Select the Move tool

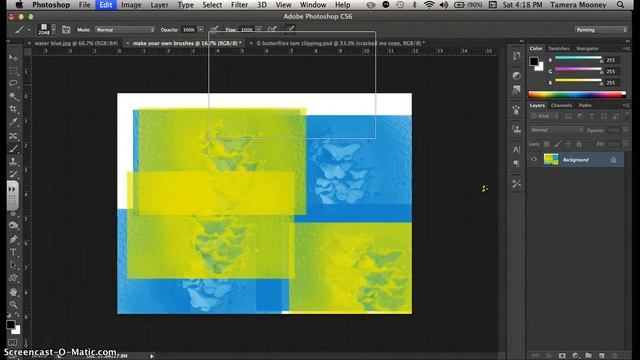coord(13,58)
